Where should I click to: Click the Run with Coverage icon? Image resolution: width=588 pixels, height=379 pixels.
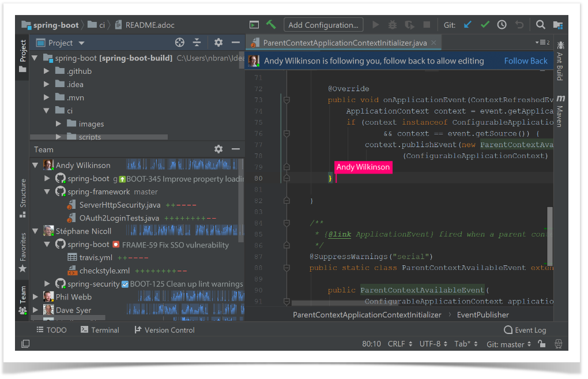click(x=409, y=25)
